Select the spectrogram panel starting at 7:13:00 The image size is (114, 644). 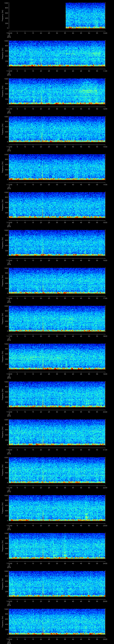pos(57,167)
